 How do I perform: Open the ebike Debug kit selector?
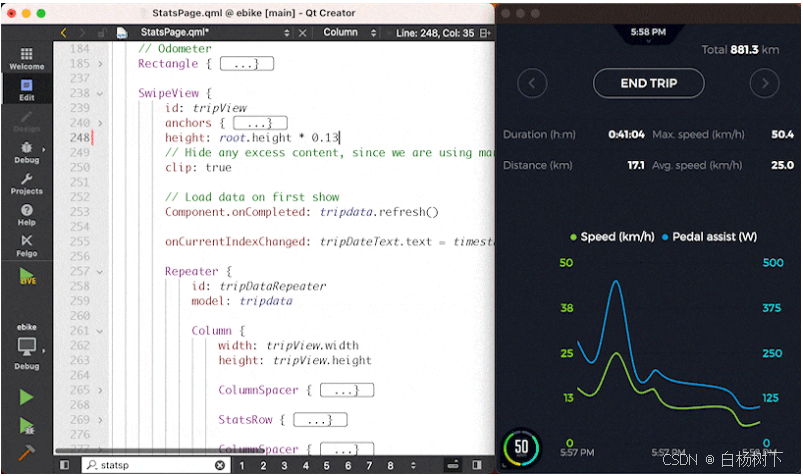coord(27,347)
